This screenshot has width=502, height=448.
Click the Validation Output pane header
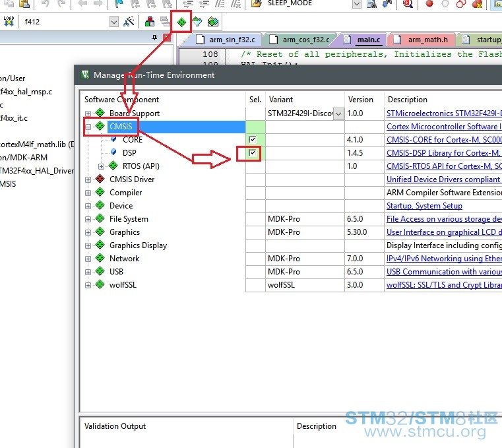(115, 426)
